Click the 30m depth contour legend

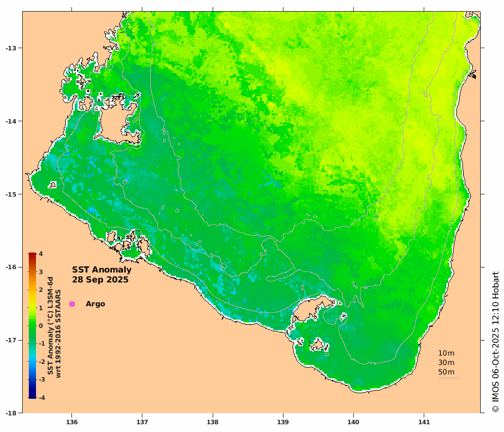pyautogui.click(x=446, y=363)
